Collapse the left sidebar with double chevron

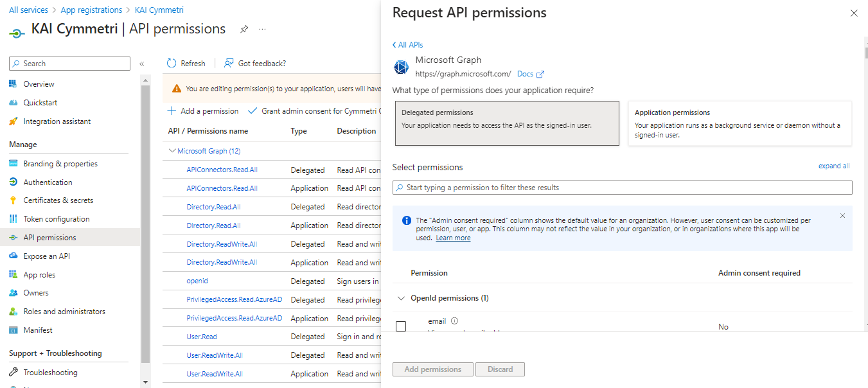142,64
